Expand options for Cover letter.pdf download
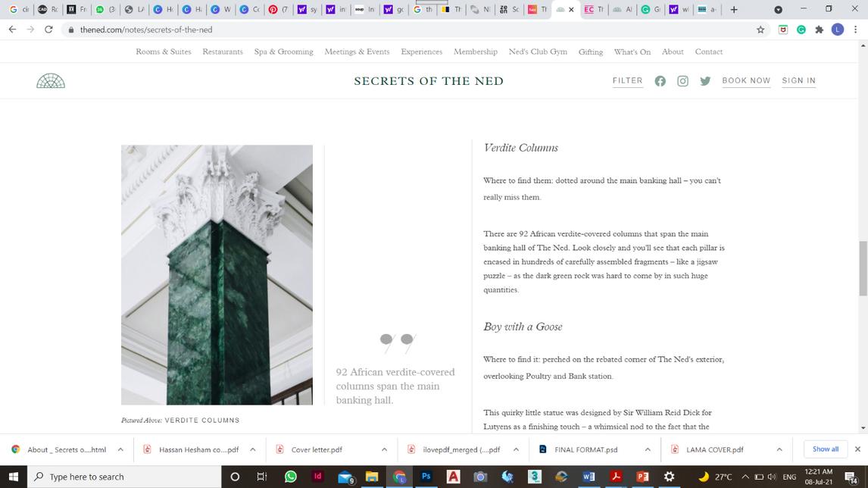Image resolution: width=868 pixels, height=488 pixels. [x=384, y=449]
